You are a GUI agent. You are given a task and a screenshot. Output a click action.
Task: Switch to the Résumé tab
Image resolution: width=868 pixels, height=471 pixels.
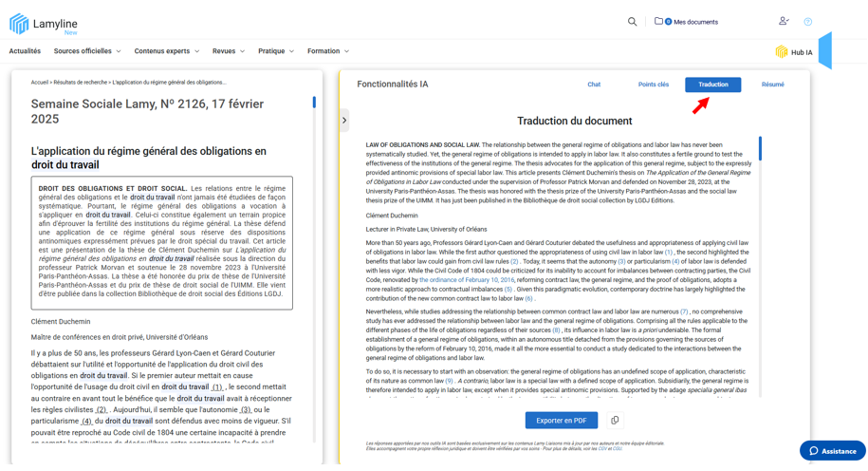tap(772, 85)
